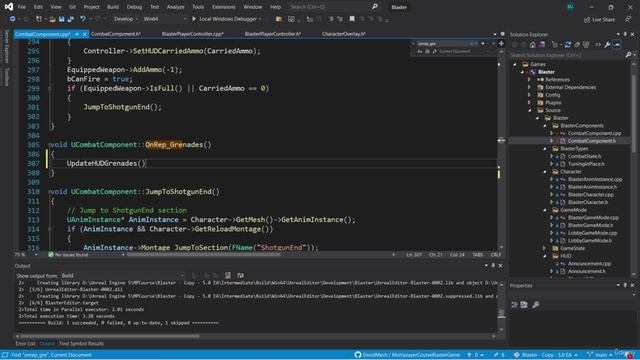Toggle Match Whole Word in find box

427,51
